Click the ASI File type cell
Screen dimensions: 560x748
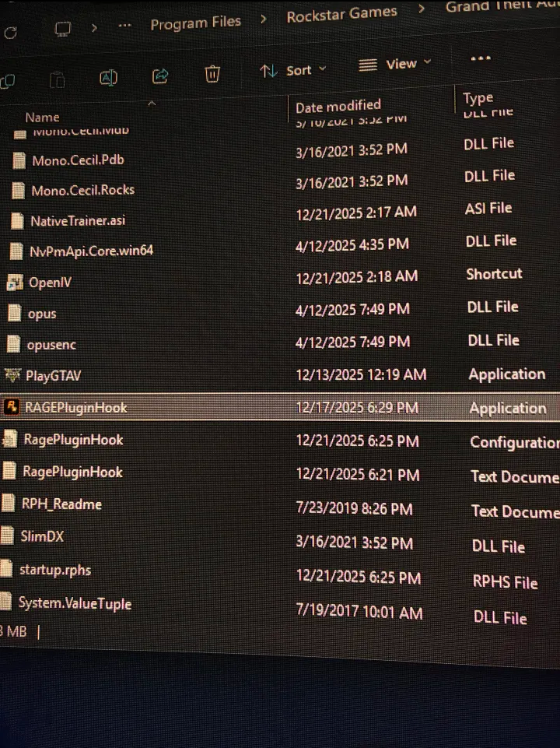(x=488, y=208)
